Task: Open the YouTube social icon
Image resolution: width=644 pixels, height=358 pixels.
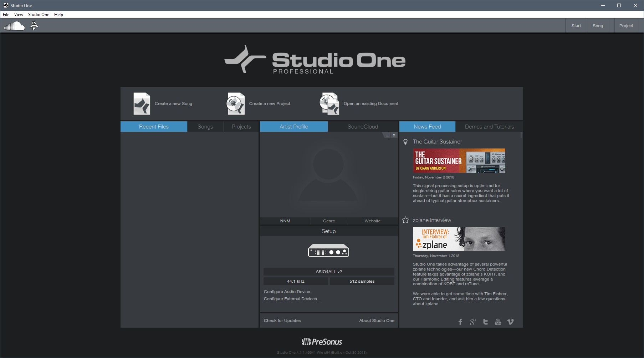Action: coord(498,322)
